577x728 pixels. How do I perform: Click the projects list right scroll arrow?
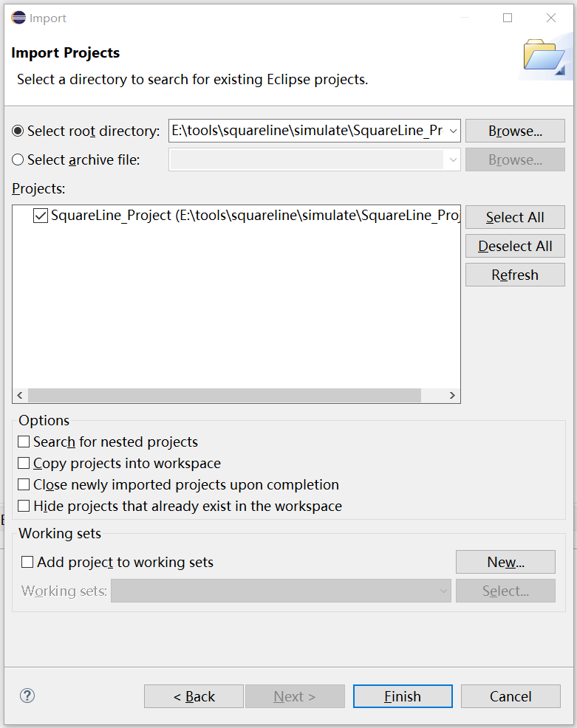[x=452, y=396]
